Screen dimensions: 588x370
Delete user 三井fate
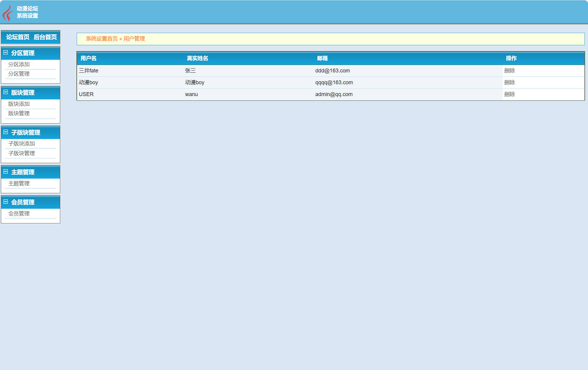tap(509, 71)
